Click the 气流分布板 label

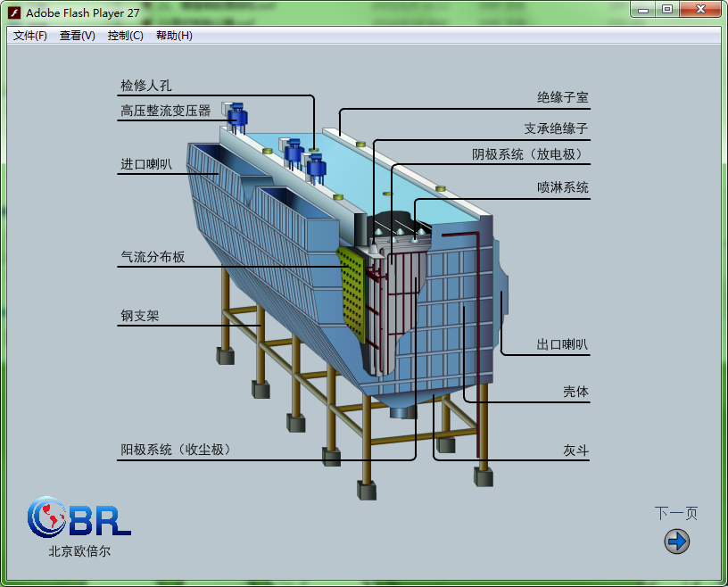[153, 257]
